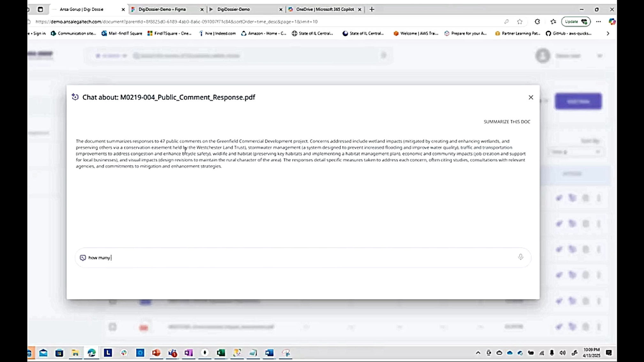Click the chat bubble icon in input
This screenshot has height=362, width=644.
tap(83, 258)
